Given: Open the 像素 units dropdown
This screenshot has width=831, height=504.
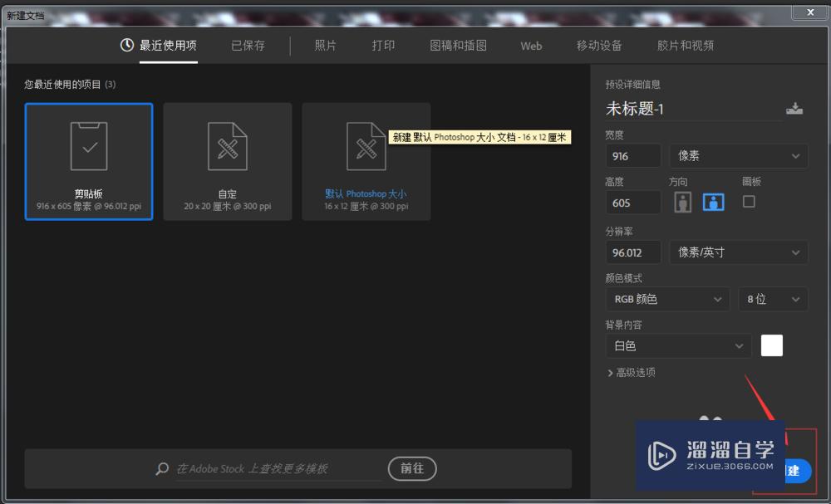Looking at the screenshot, I should pos(738,155).
